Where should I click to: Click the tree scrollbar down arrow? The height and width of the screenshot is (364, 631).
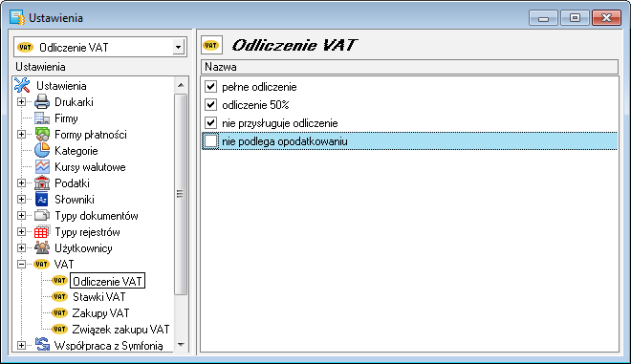coord(181,345)
